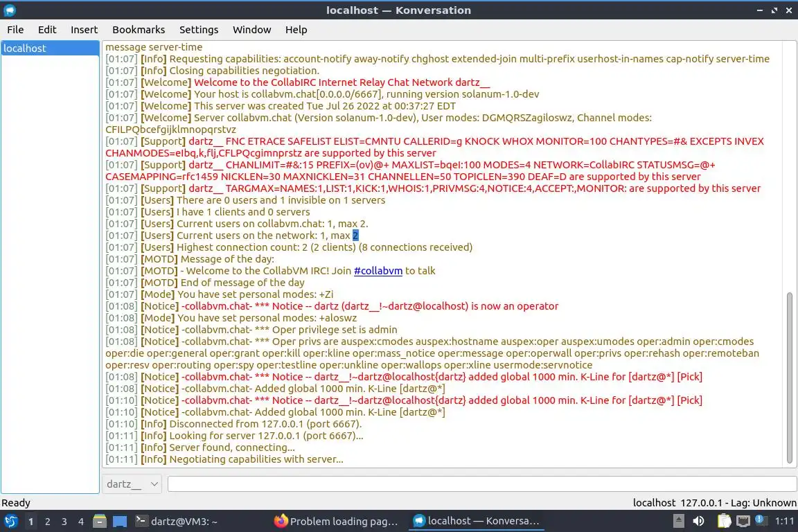Switch to virtual desktop 3

click(x=64, y=522)
